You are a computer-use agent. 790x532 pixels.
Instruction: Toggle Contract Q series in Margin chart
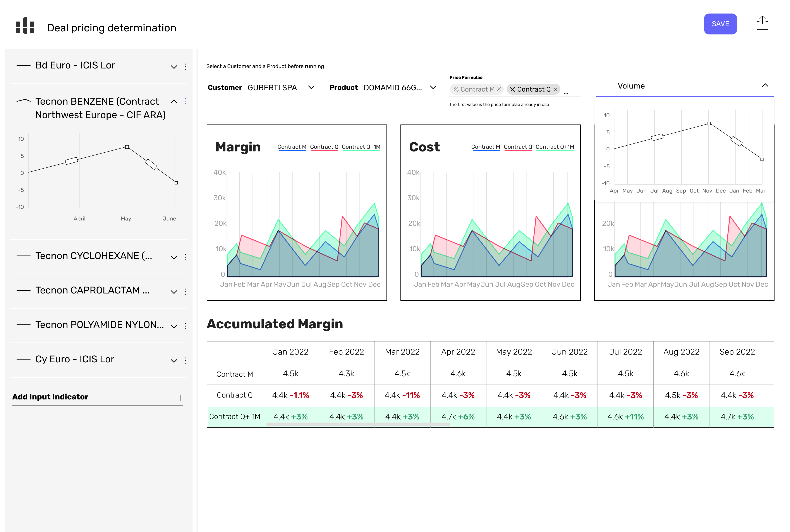tap(324, 147)
